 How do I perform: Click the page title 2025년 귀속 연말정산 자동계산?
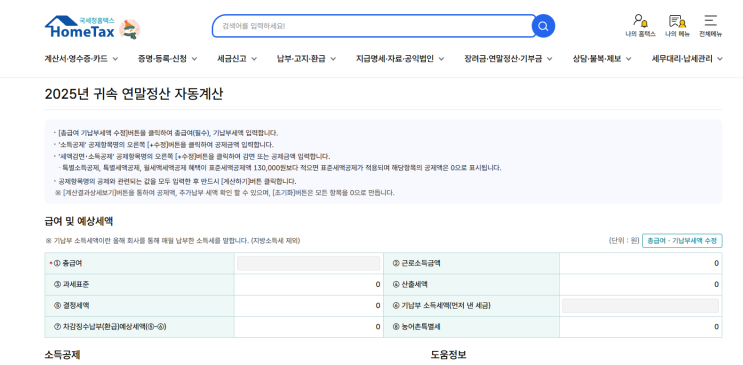(134, 94)
